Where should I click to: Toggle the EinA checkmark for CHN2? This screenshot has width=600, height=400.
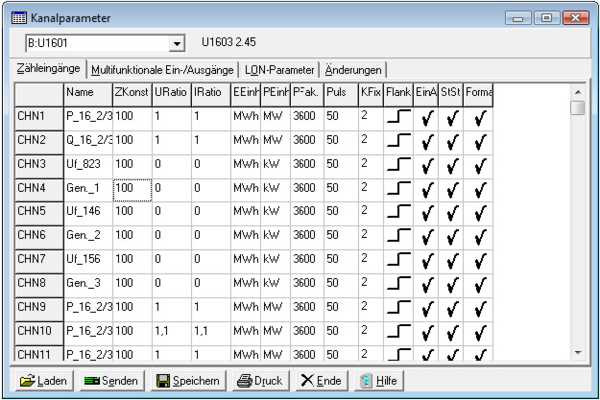pos(427,141)
